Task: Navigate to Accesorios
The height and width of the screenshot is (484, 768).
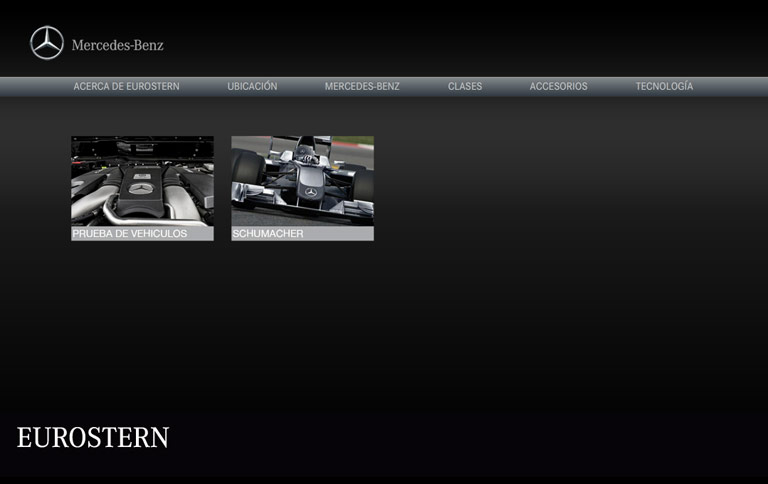Action: pos(558,87)
